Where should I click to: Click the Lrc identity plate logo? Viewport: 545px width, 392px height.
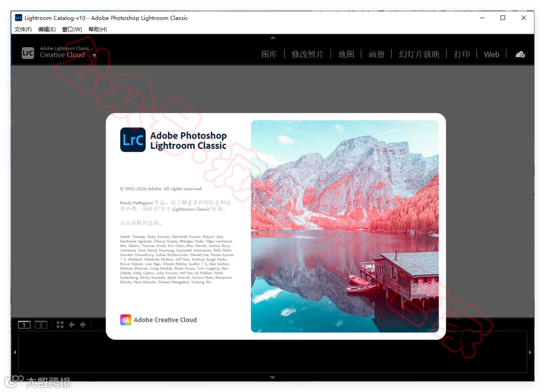pyautogui.click(x=28, y=53)
